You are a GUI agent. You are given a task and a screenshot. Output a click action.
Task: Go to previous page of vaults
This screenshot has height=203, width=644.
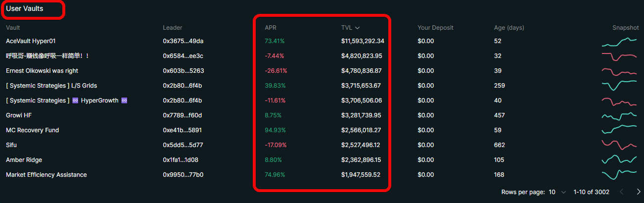[622, 192]
